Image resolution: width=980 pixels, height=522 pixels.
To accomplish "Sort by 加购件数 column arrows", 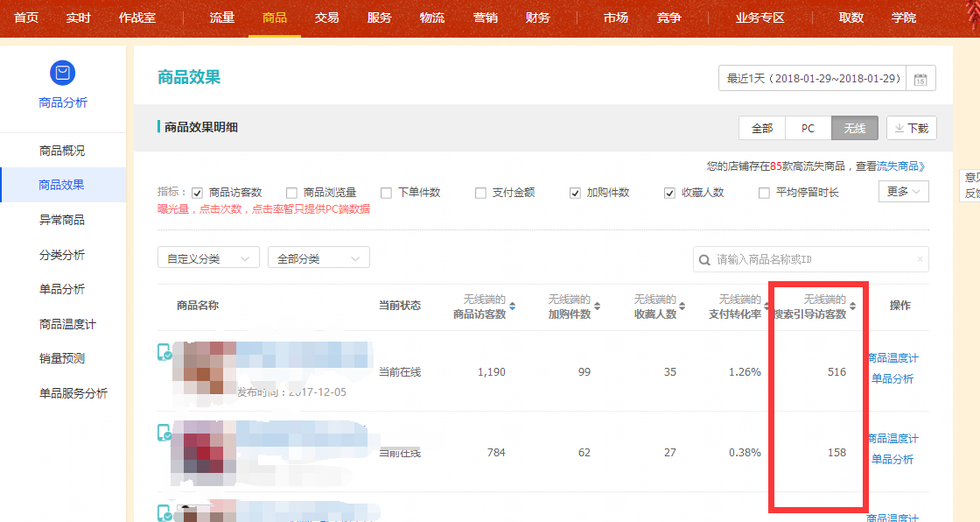I will point(598,307).
